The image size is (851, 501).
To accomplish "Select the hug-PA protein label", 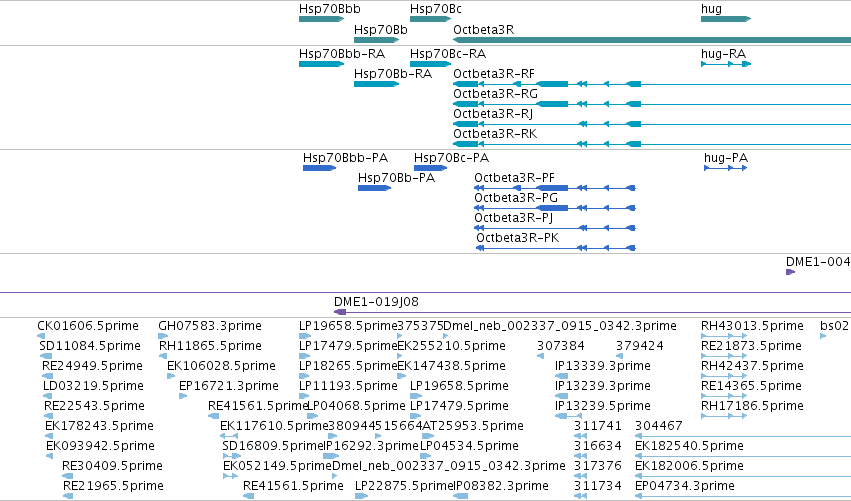I will click(726, 158).
